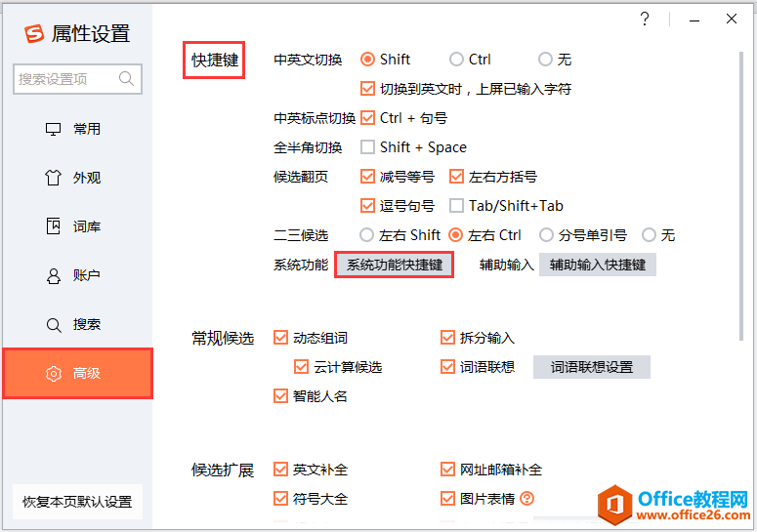
Task: Click the magnifier icon beside 搜索
Action: [x=53, y=325]
